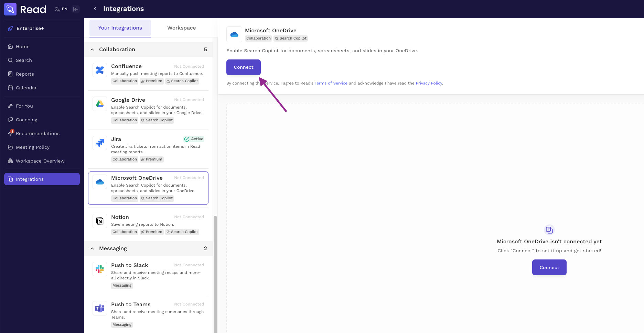Screen dimensions: 644x333
Task: Click the Confluence logo icon
Action: coord(100,70)
